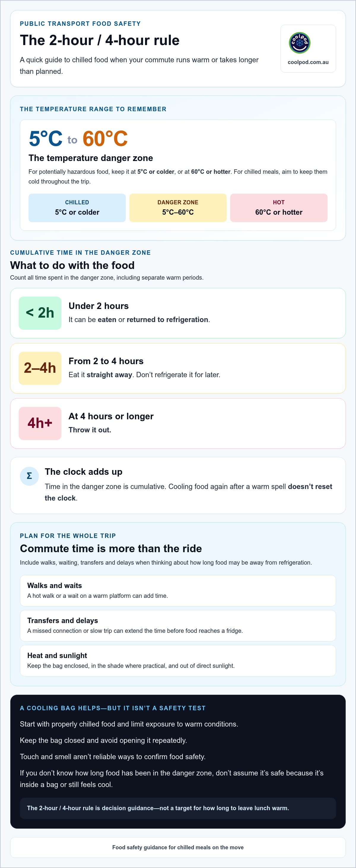Click the CoolPod snowflake logo
This screenshot has height=868, width=356.
pyautogui.click(x=300, y=43)
